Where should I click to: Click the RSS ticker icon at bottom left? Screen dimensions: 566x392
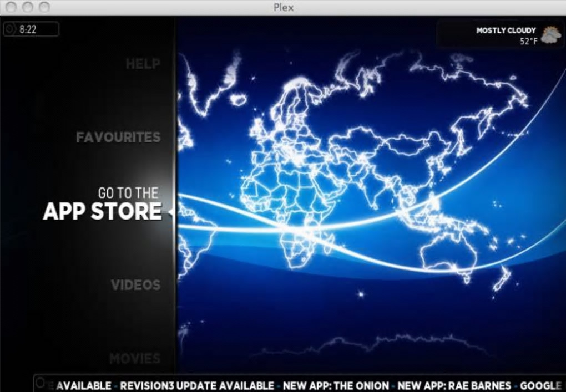(41, 382)
